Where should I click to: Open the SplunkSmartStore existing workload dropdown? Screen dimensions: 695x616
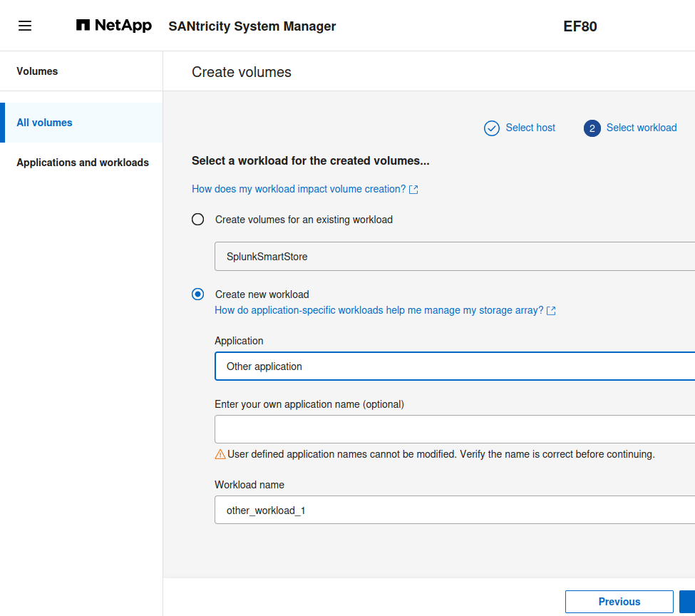[455, 257]
